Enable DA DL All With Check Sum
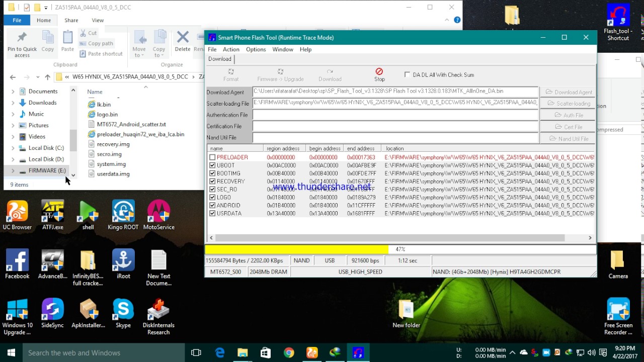The image size is (644, 362). pyautogui.click(x=407, y=75)
